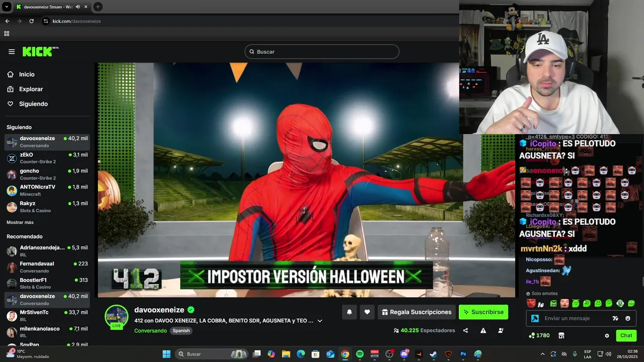
Task: Open the emoji picker in chat
Action: click(x=628, y=318)
